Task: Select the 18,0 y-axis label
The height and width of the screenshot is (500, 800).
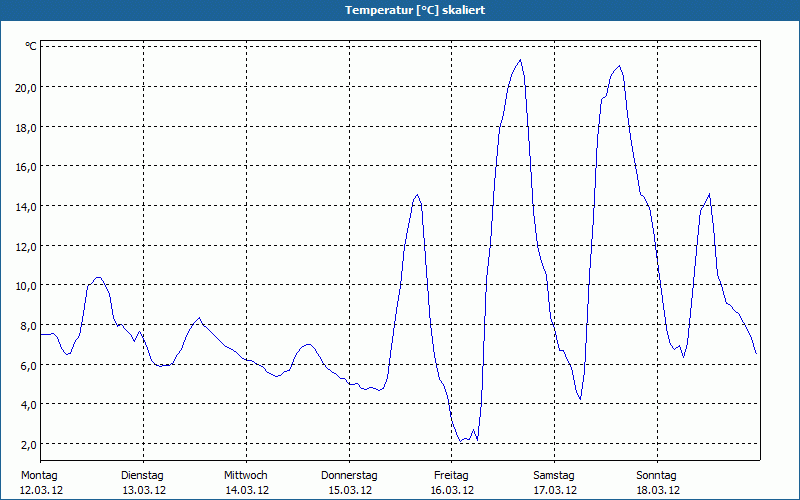Action: [x=26, y=128]
